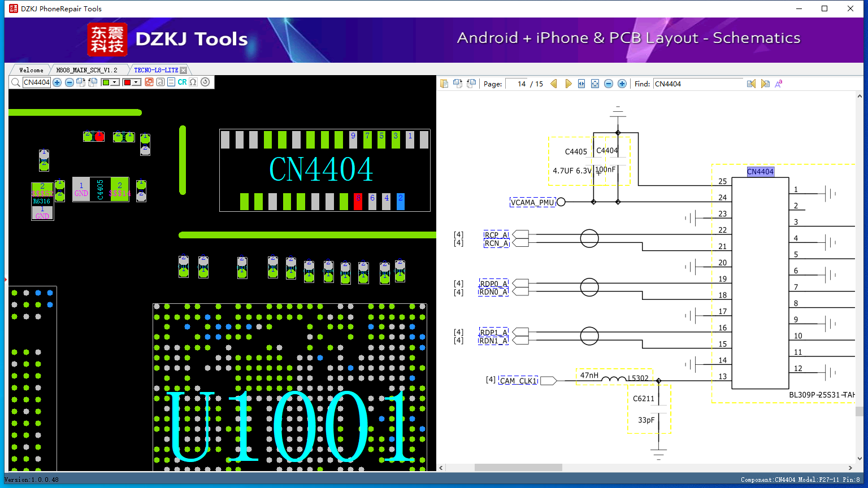Click the highlighted CN4404 schematic label
The width and height of the screenshot is (868, 488).
760,172
